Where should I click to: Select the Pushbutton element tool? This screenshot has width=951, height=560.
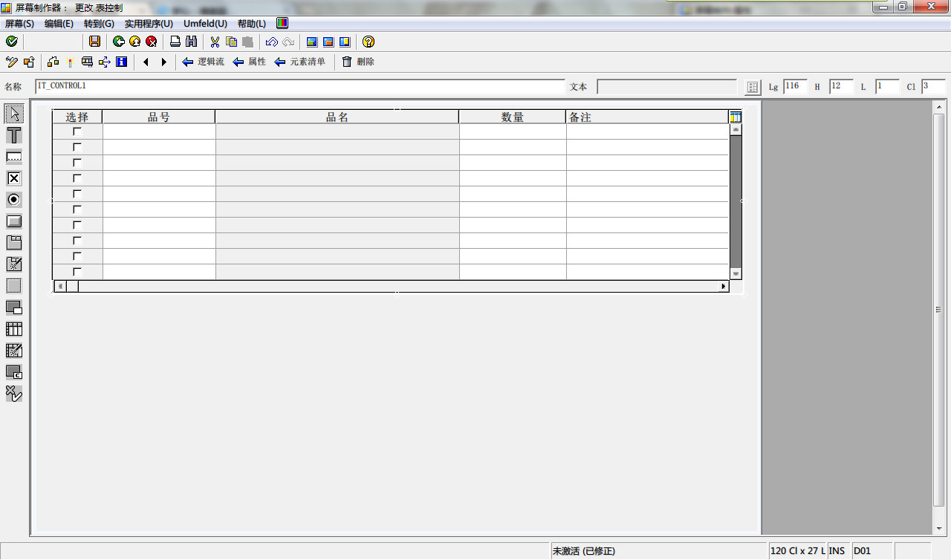point(14,221)
